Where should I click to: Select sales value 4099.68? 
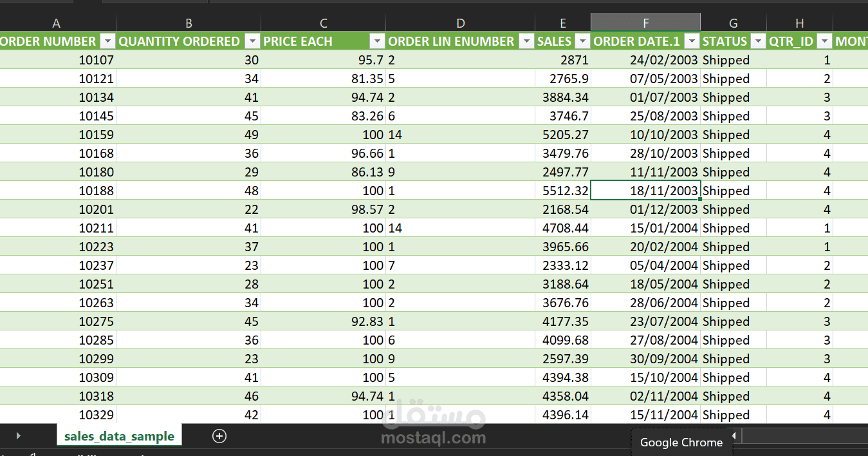[x=562, y=340]
